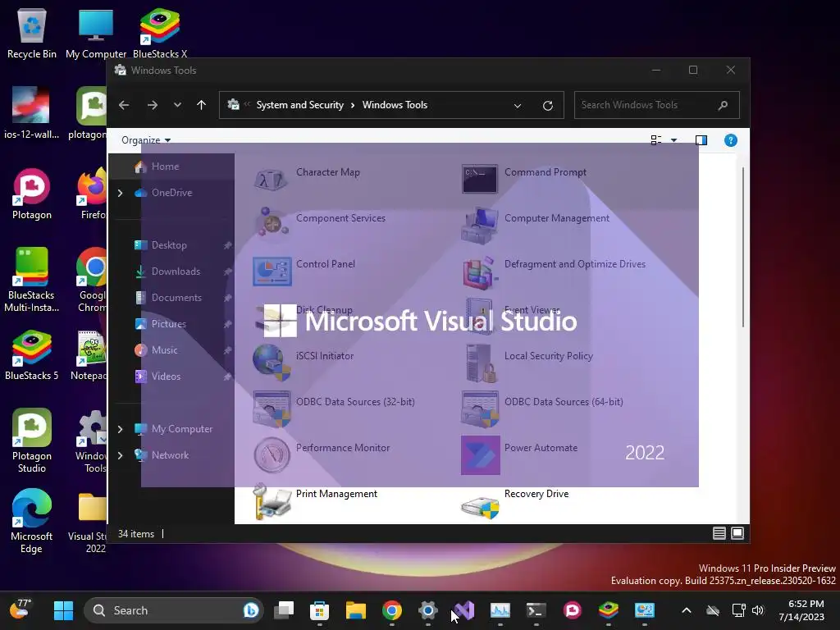
Task: Open Command Prompt icon
Action: tap(479, 179)
